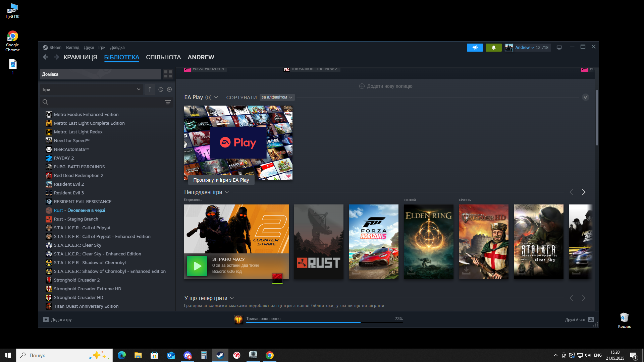
Task: Click the Домівка home button
Action: coord(101,74)
